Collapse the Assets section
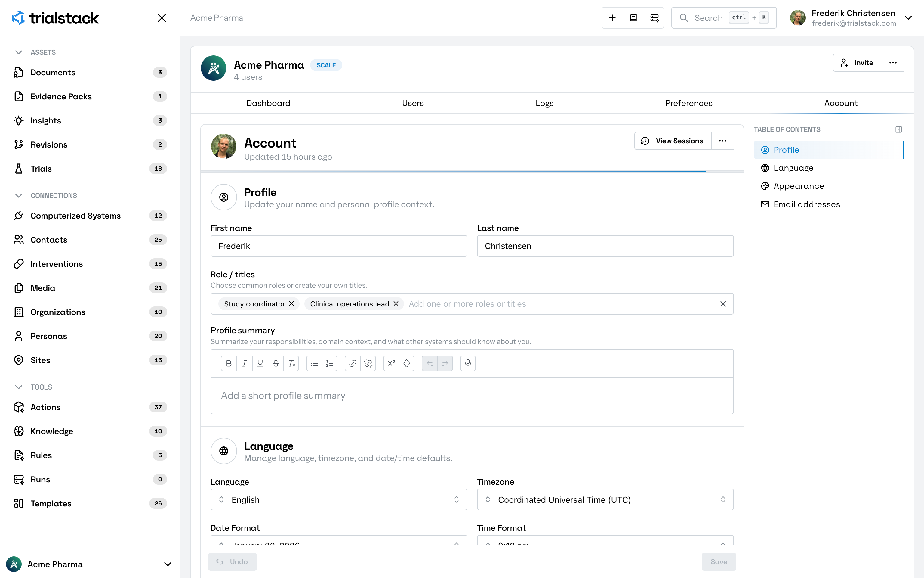Viewport: 924px width, 578px height. 18,52
